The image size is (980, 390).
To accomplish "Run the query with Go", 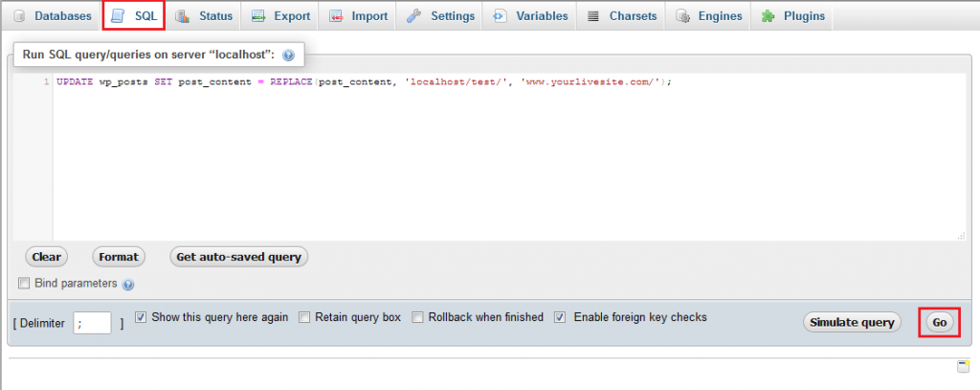I will 940,323.
